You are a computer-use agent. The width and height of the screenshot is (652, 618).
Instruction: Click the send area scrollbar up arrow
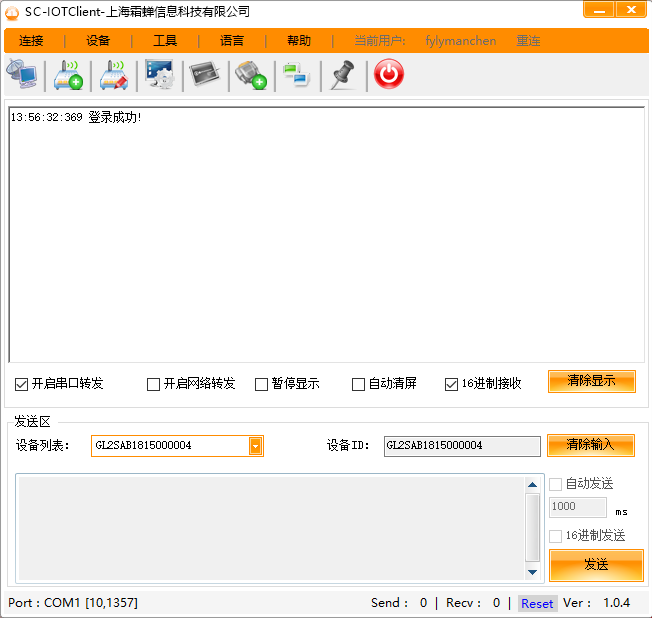point(532,485)
